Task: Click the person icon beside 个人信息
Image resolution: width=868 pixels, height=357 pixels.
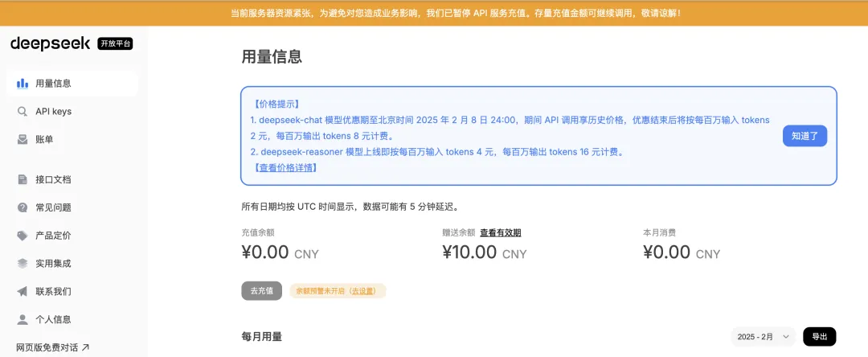Action: (x=23, y=320)
